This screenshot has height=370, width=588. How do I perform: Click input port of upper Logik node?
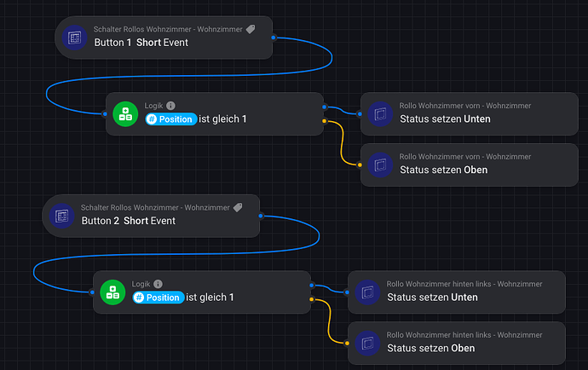(x=105, y=113)
